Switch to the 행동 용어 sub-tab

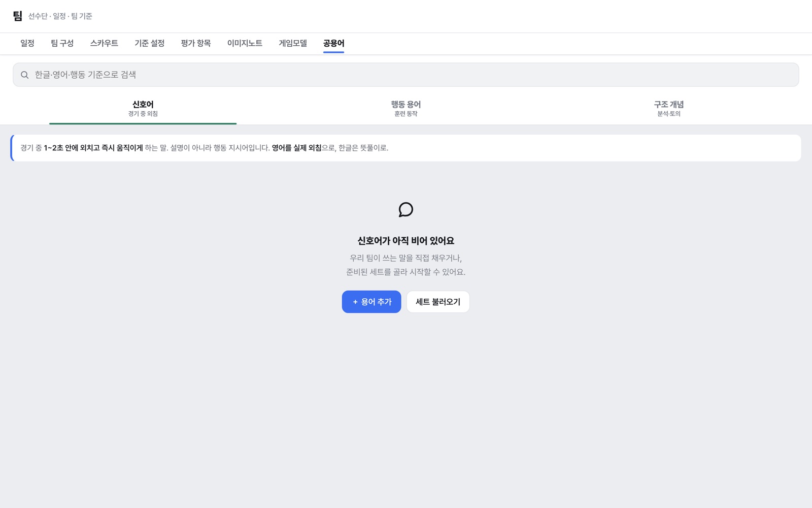pyautogui.click(x=405, y=108)
